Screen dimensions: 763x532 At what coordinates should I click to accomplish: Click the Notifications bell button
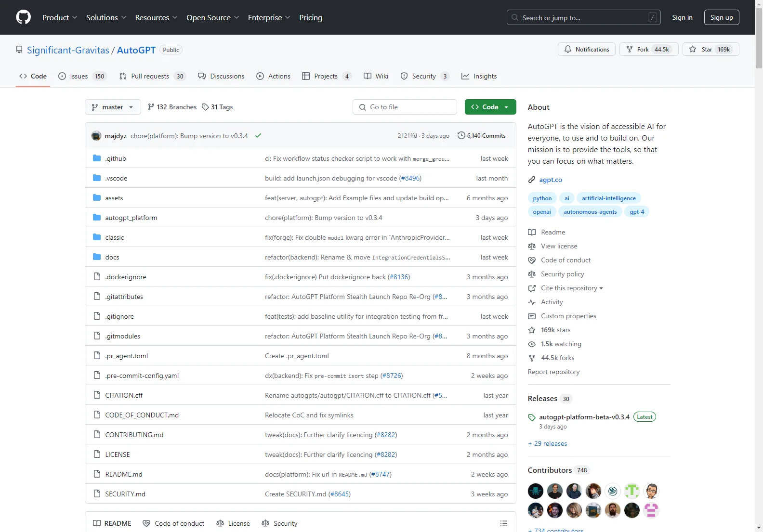586,49
